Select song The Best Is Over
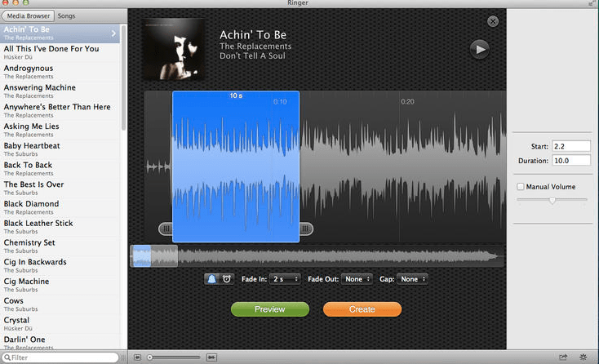 point(60,189)
